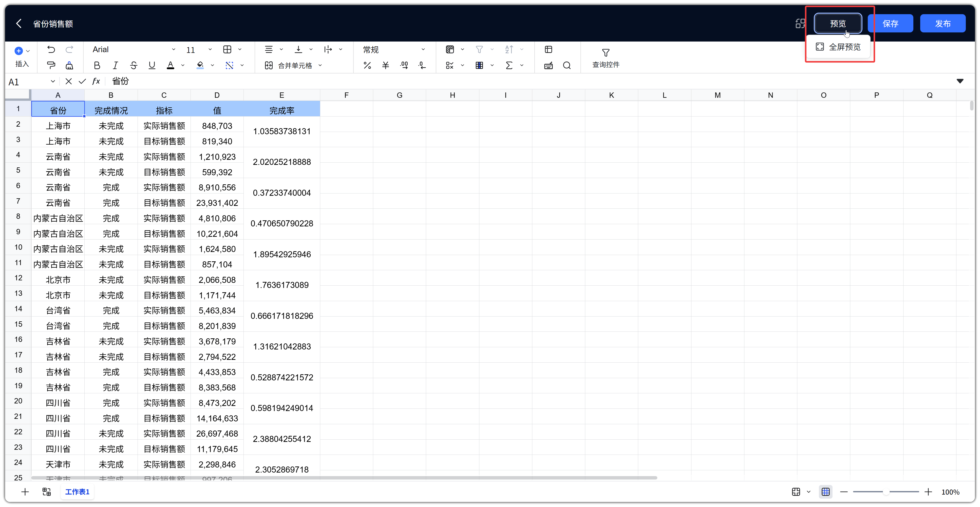The height and width of the screenshot is (507, 980).
Task: Select row 12 header
Action: (18, 278)
